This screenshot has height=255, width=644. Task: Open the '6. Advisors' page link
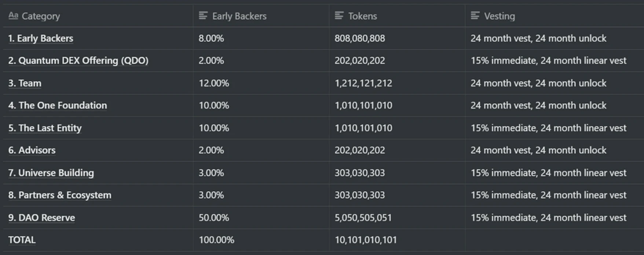click(32, 150)
